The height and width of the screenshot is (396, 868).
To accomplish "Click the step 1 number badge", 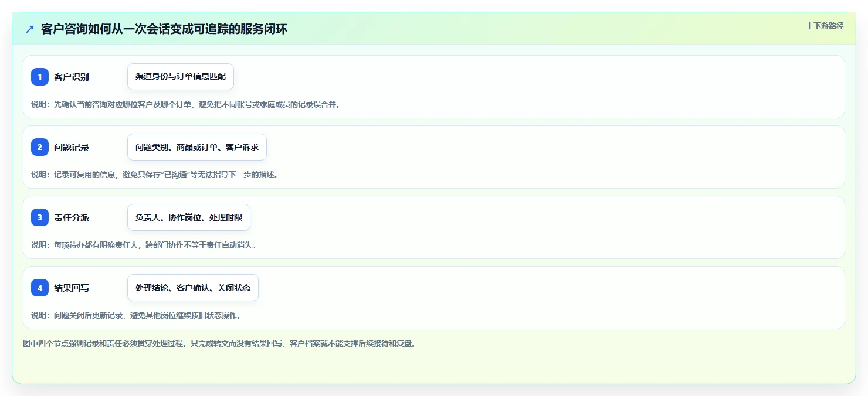I will (40, 77).
